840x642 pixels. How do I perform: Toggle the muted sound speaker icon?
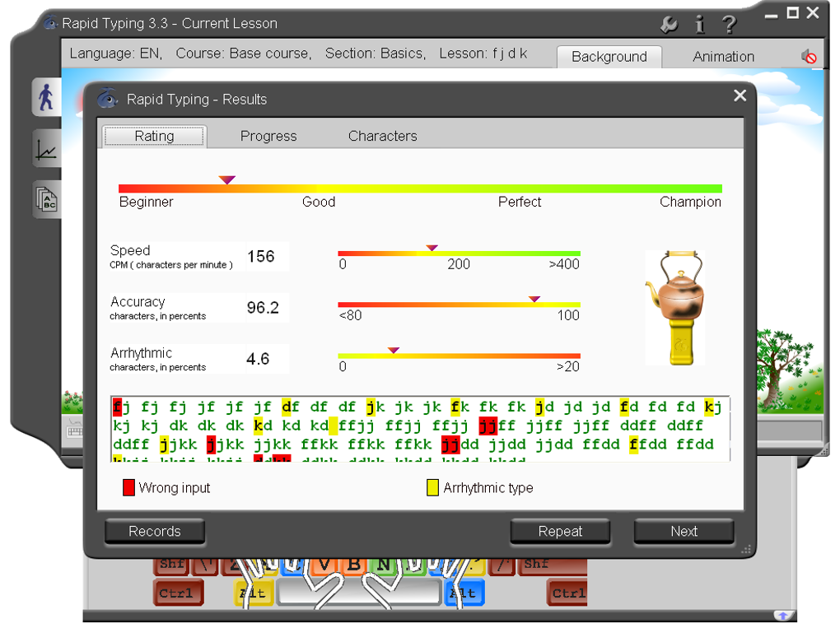809,56
